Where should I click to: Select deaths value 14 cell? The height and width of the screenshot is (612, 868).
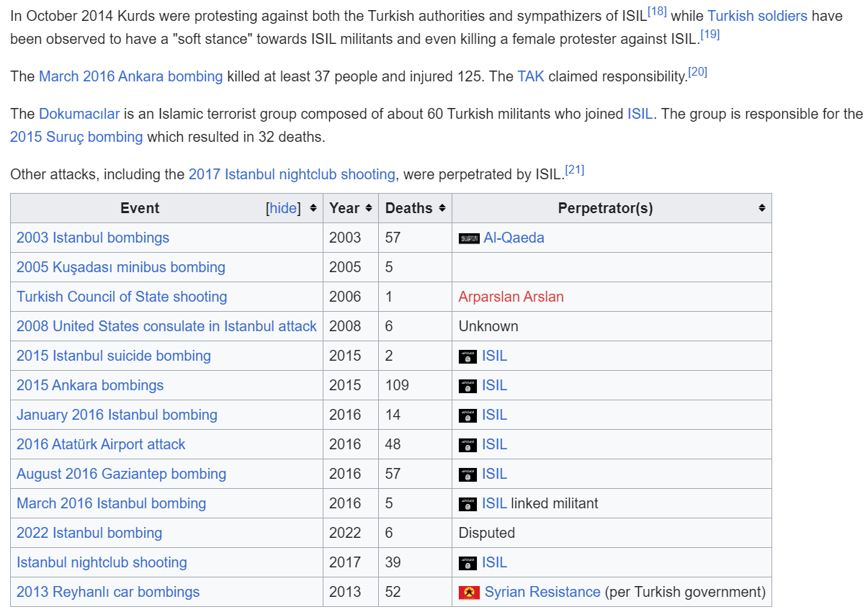[415, 415]
